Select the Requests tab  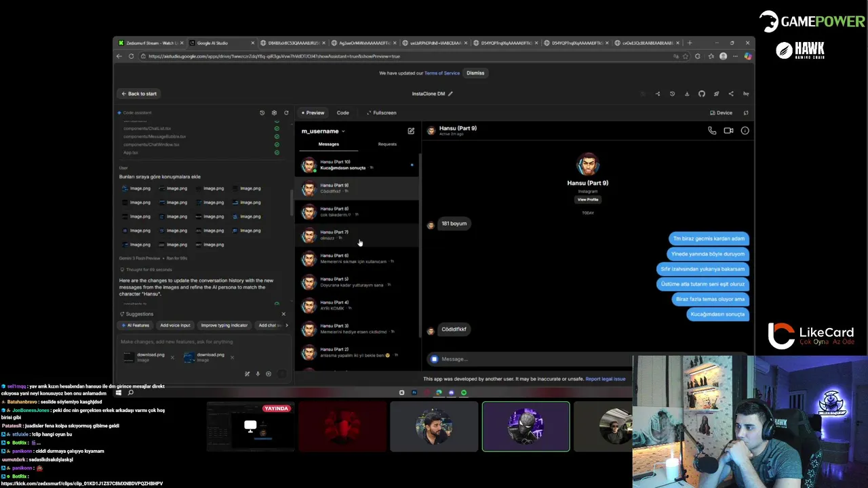pos(387,144)
